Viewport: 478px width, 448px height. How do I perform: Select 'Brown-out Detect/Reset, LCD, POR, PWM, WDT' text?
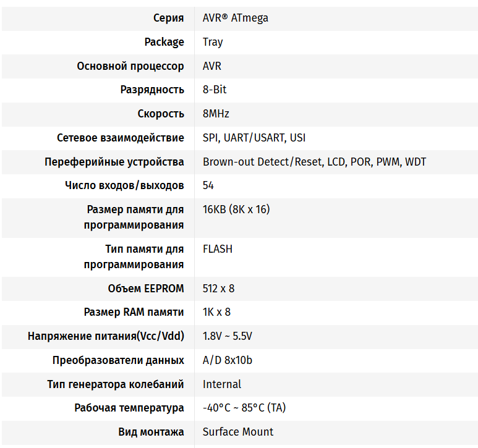314,162
